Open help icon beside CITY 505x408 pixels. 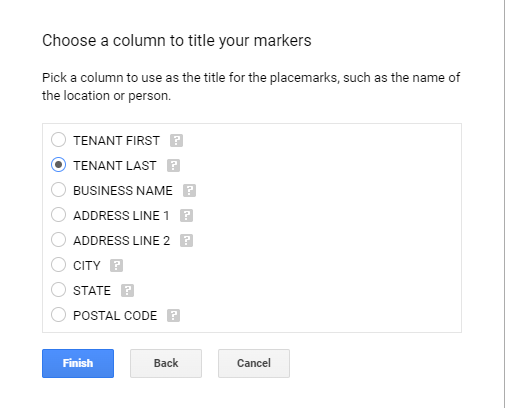(116, 266)
